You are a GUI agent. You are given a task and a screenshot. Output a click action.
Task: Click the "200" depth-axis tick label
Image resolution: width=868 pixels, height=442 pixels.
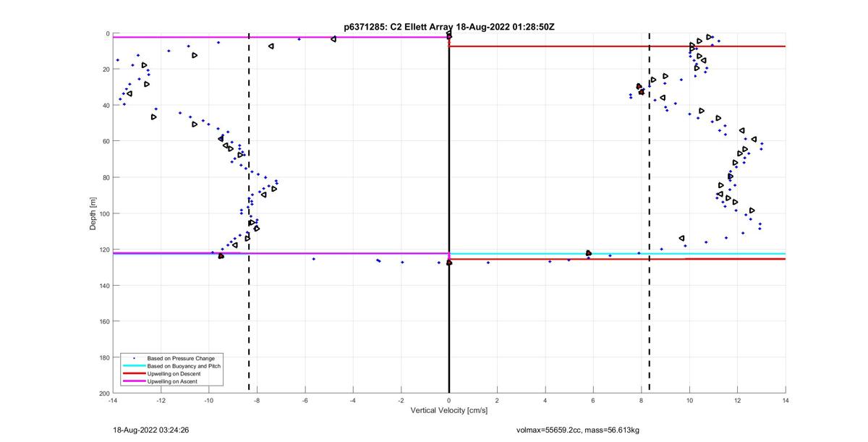tap(105, 393)
